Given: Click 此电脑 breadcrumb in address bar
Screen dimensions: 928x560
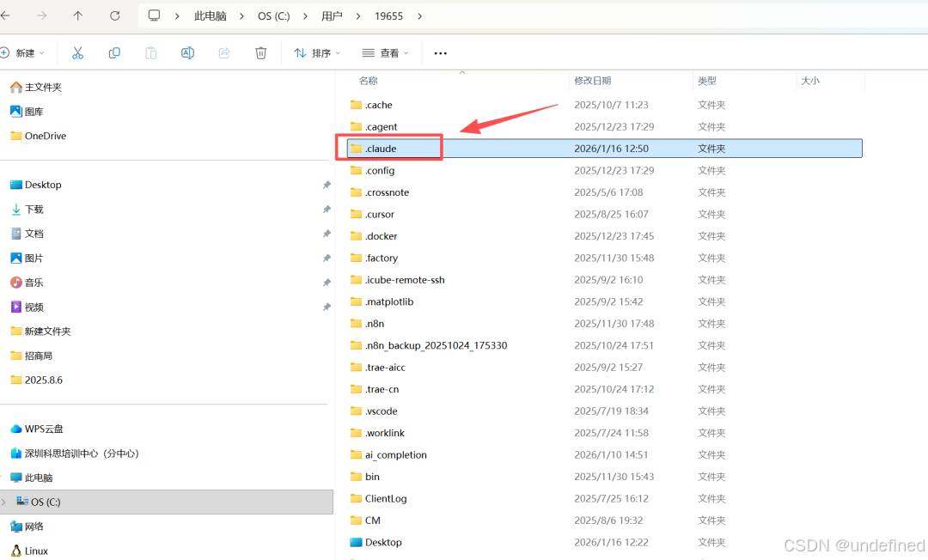Looking at the screenshot, I should (211, 16).
